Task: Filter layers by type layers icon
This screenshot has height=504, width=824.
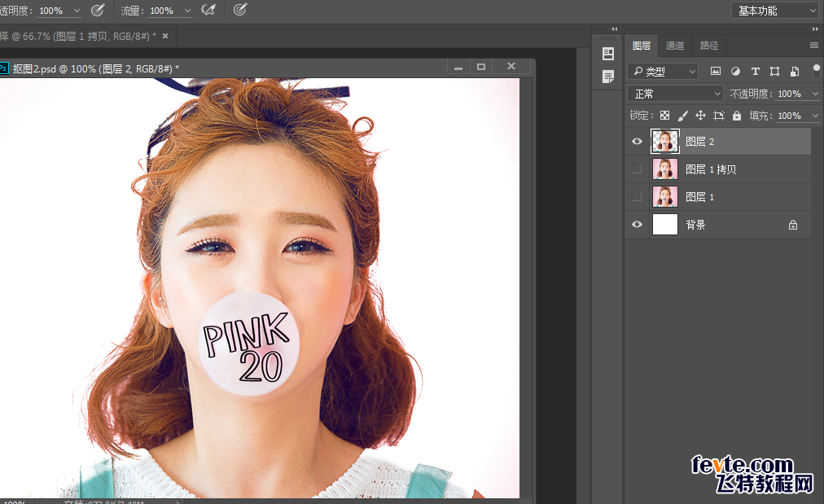Action: coord(755,71)
